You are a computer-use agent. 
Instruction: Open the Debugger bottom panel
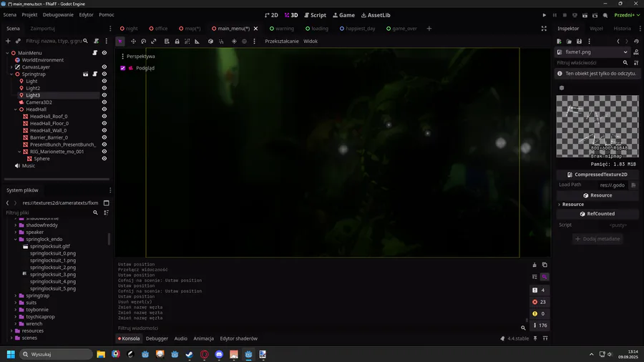157,338
